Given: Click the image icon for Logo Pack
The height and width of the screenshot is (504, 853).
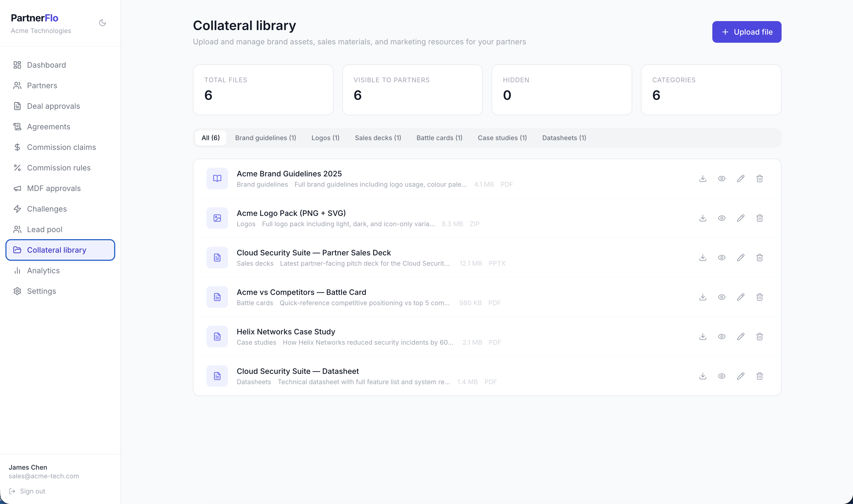Looking at the screenshot, I should (217, 218).
